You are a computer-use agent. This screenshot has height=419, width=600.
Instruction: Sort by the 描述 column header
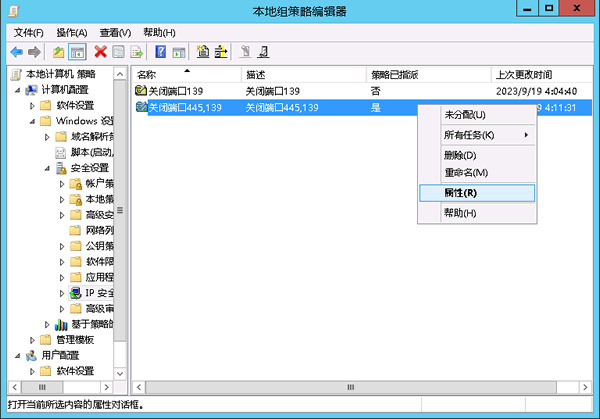pos(304,75)
